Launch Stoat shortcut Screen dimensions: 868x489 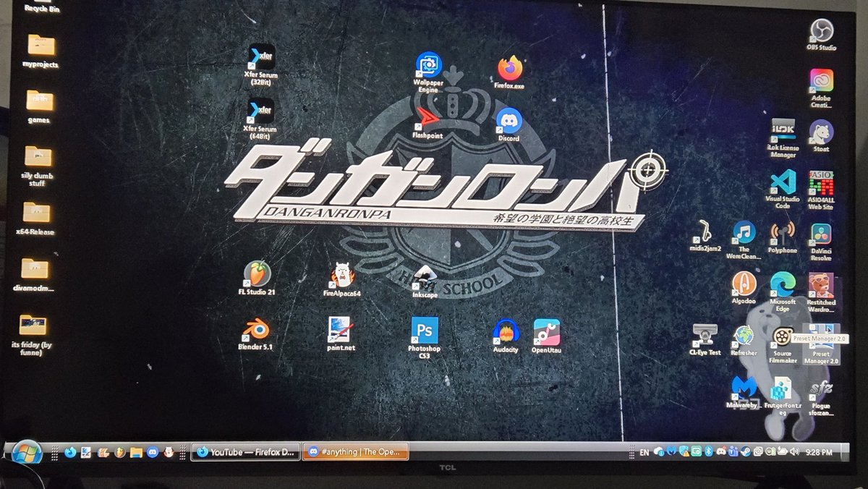821,136
